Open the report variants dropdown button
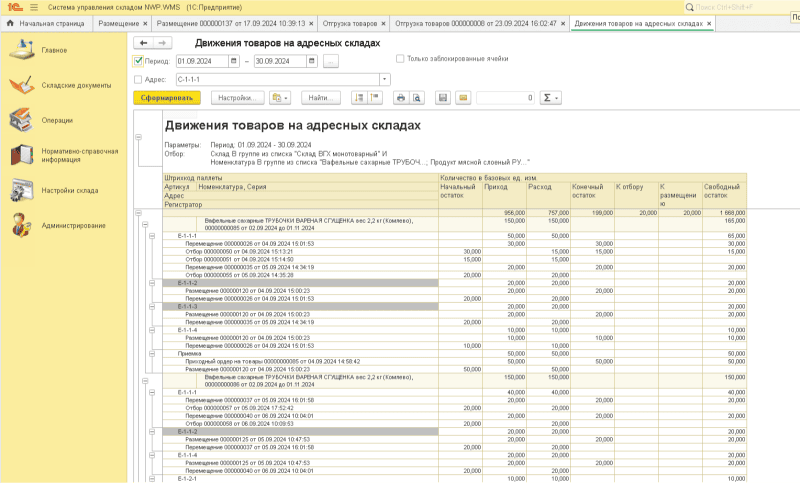Image resolution: width=800 pixels, height=483 pixels. (280, 98)
